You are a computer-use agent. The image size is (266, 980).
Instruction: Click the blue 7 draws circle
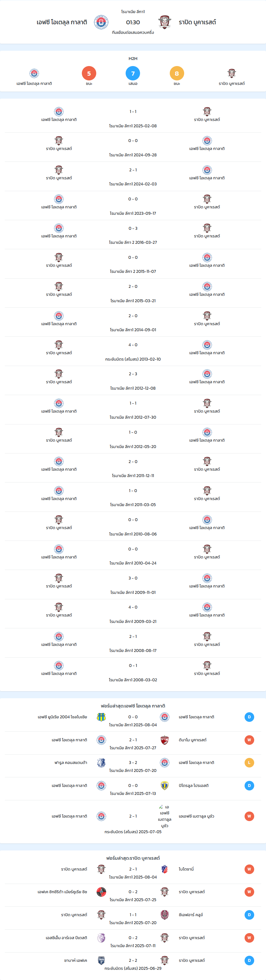click(x=133, y=73)
